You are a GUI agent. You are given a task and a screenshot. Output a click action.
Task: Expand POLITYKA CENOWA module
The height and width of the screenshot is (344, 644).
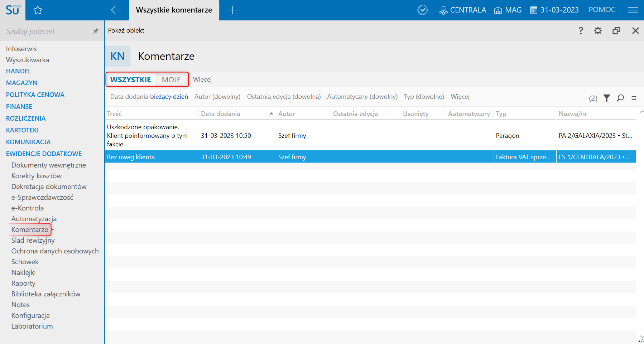coord(35,95)
